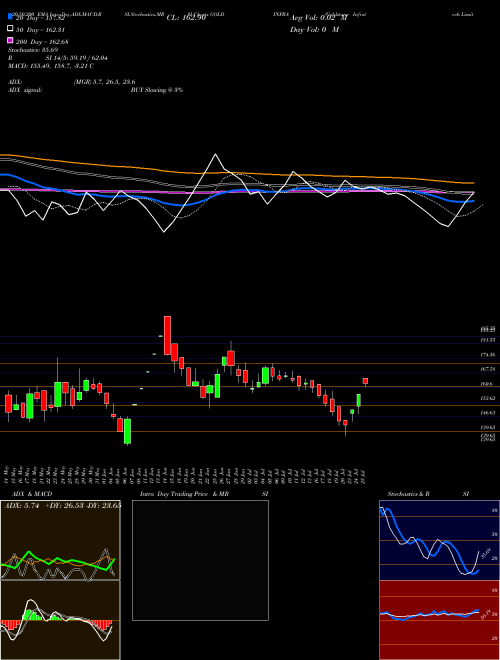Click the 181.55 price axis label
The width and height of the screenshot is (500, 660).
[x=488, y=340]
